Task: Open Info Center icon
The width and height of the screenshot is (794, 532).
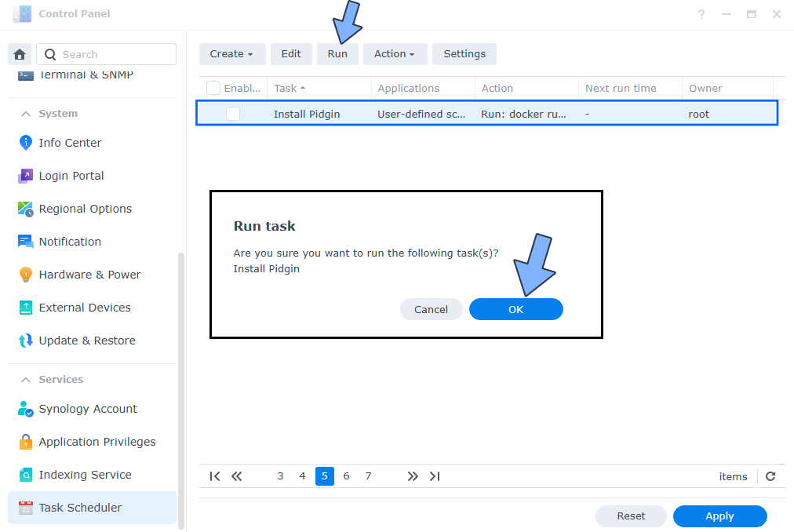Action: (25, 143)
